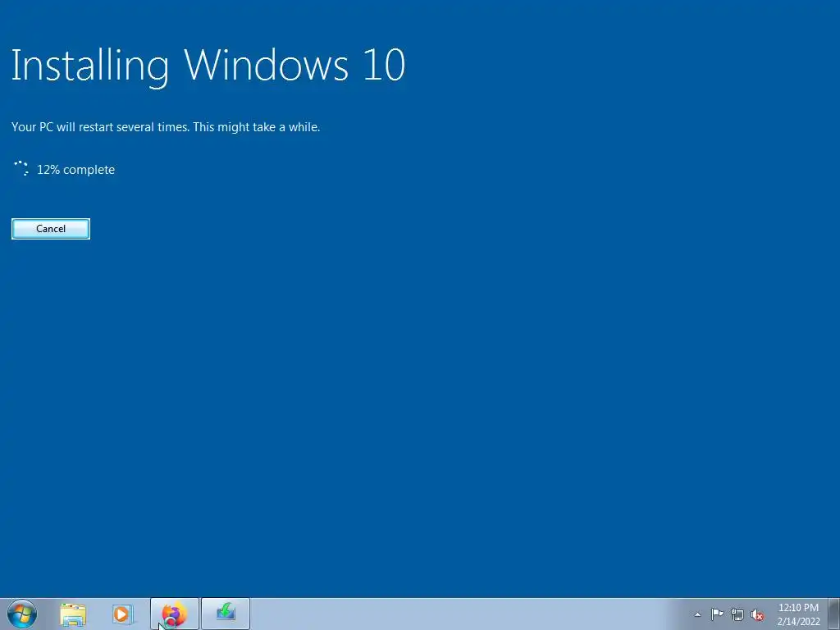The height and width of the screenshot is (630, 840).
Task: Select the Windows 10 Setup taskbar icon
Action: pyautogui.click(x=226, y=614)
